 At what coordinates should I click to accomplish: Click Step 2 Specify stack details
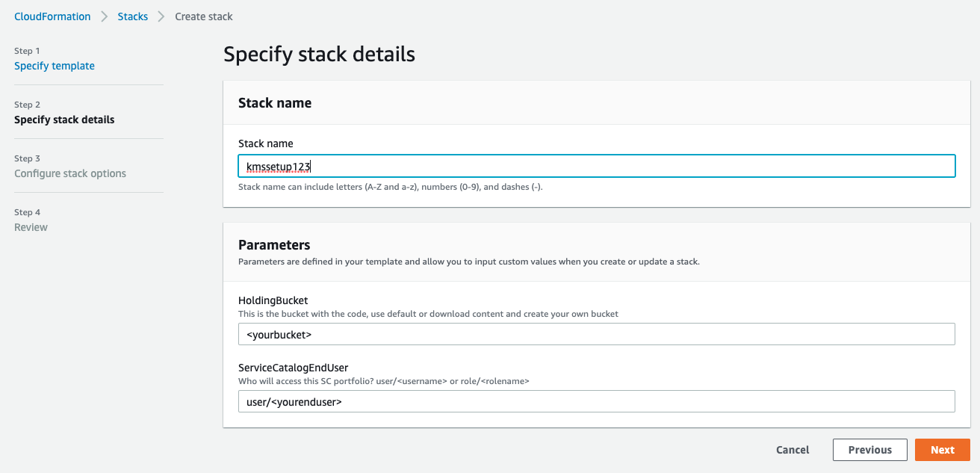[x=64, y=120]
